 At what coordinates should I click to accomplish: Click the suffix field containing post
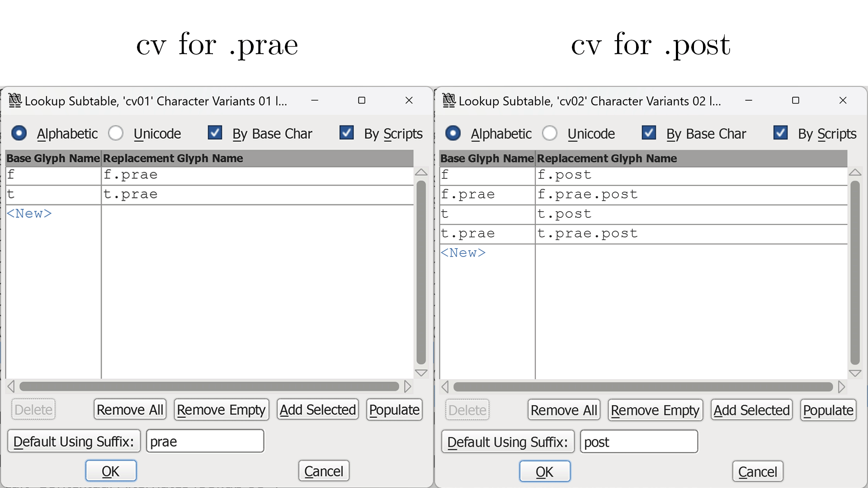[639, 442]
